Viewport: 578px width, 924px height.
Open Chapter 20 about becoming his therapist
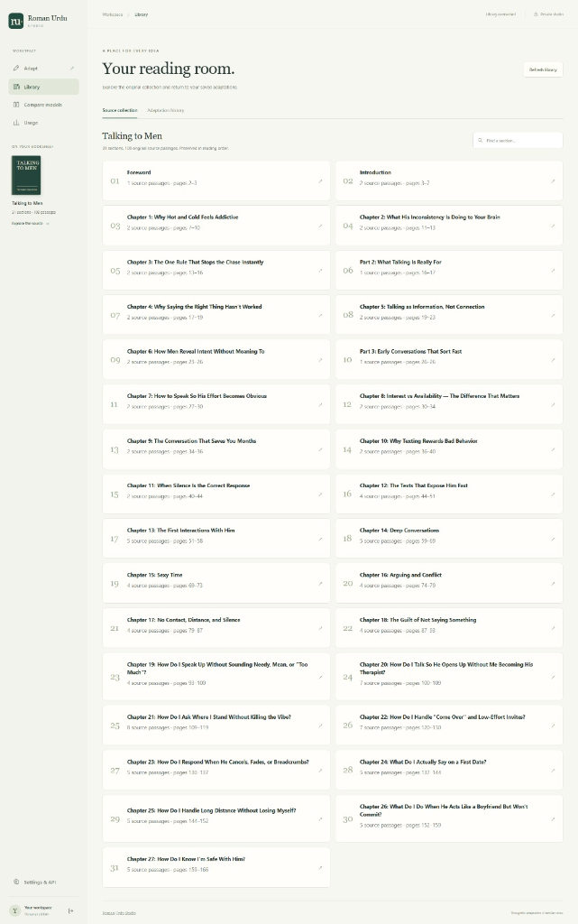pyautogui.click(x=449, y=677)
